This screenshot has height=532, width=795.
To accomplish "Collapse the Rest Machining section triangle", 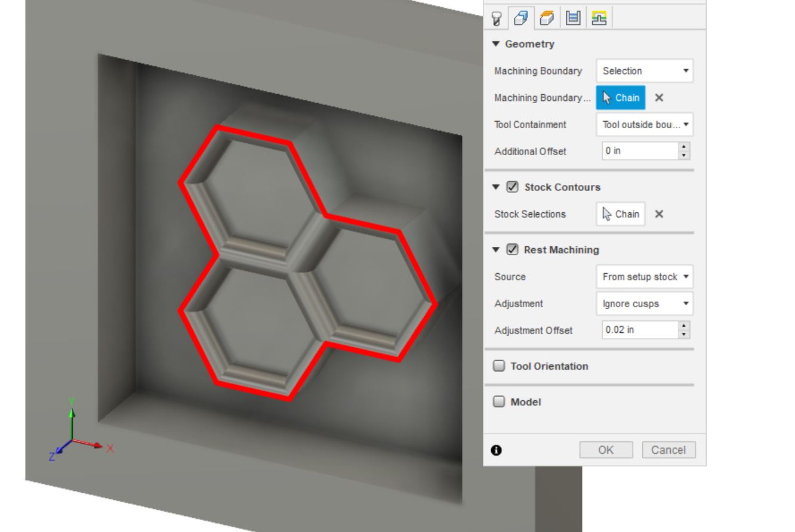I will click(x=497, y=250).
